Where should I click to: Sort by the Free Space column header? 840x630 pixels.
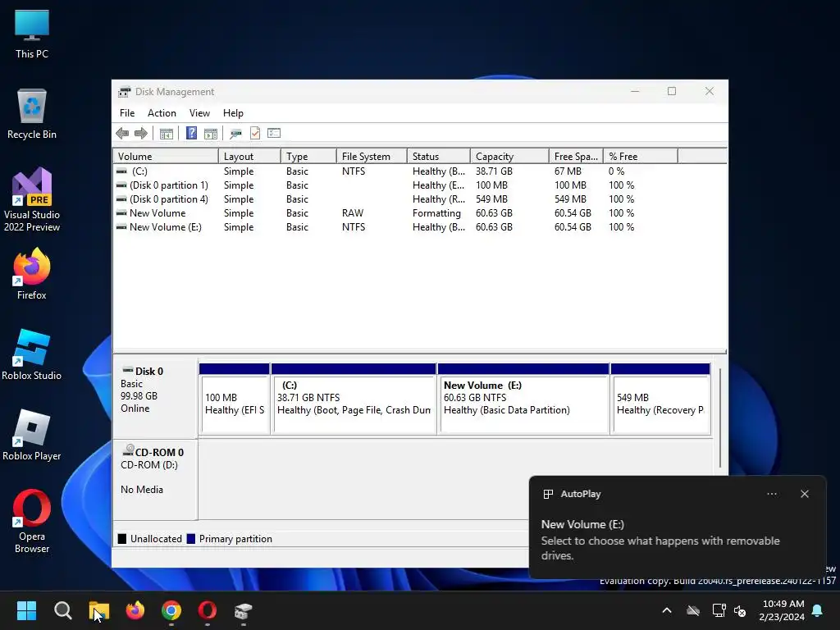[576, 157]
